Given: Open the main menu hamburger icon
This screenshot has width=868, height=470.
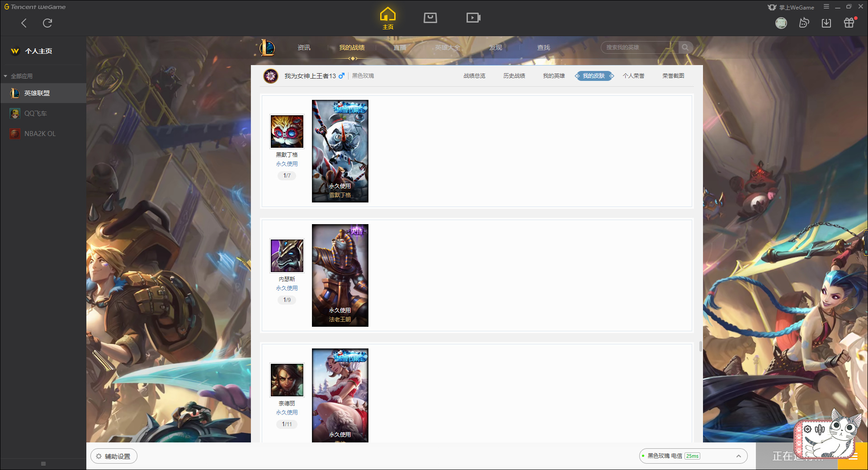Looking at the screenshot, I should coord(826,7).
